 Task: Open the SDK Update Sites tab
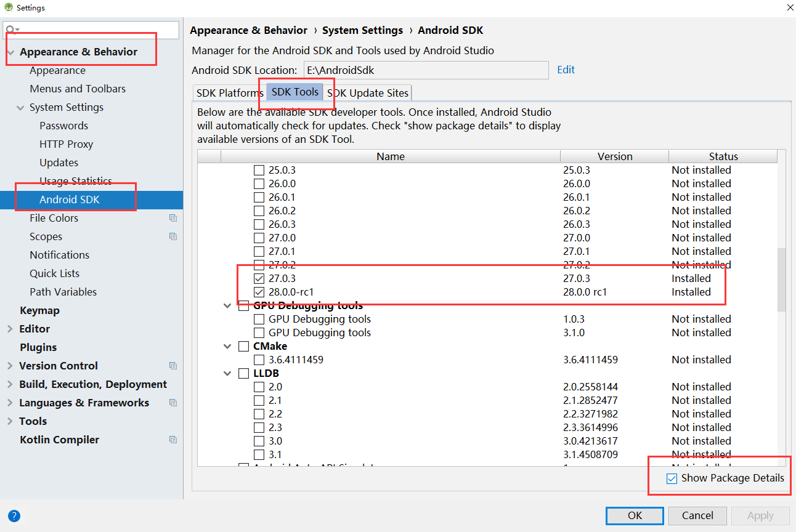pyautogui.click(x=368, y=93)
